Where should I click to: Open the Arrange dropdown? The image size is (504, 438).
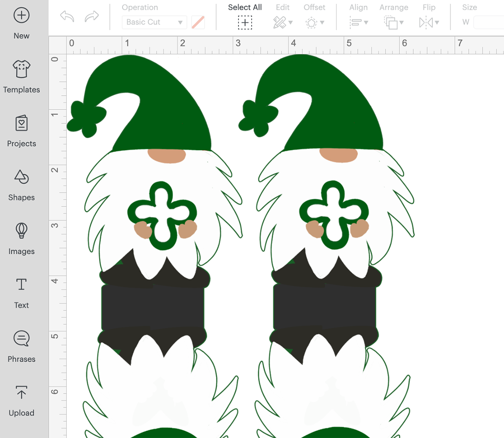click(394, 22)
